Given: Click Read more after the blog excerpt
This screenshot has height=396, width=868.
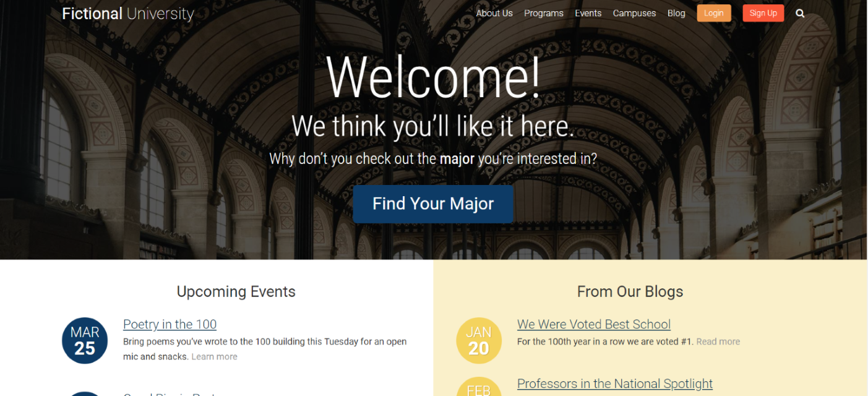Looking at the screenshot, I should pyautogui.click(x=718, y=341).
